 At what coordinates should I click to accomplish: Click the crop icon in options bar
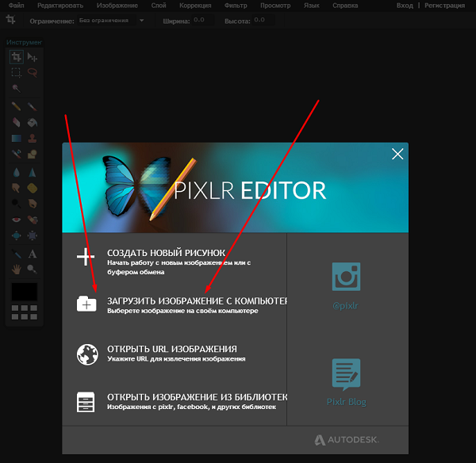click(10, 20)
